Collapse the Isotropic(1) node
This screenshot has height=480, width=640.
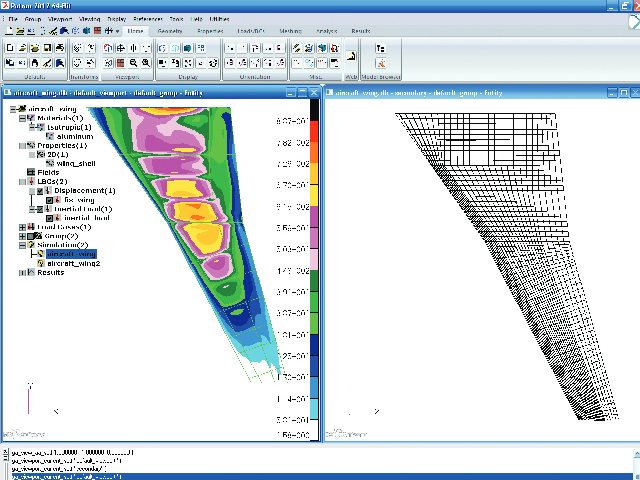point(32,127)
